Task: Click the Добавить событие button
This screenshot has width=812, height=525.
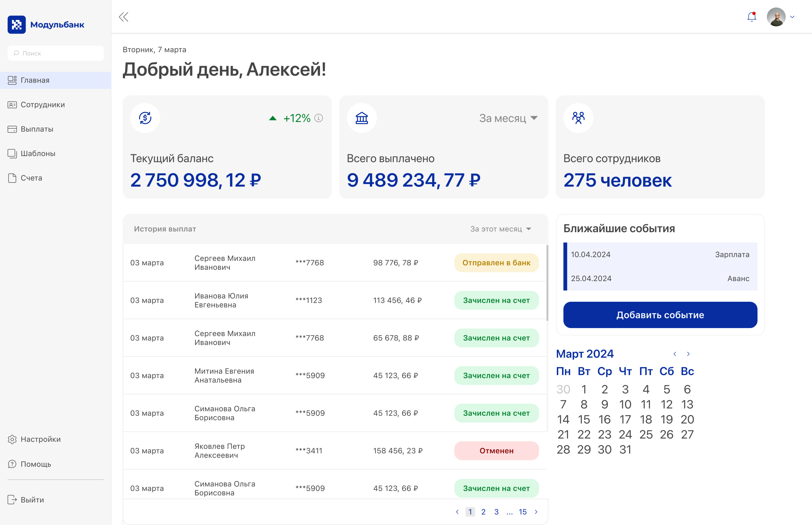Action: pos(660,315)
